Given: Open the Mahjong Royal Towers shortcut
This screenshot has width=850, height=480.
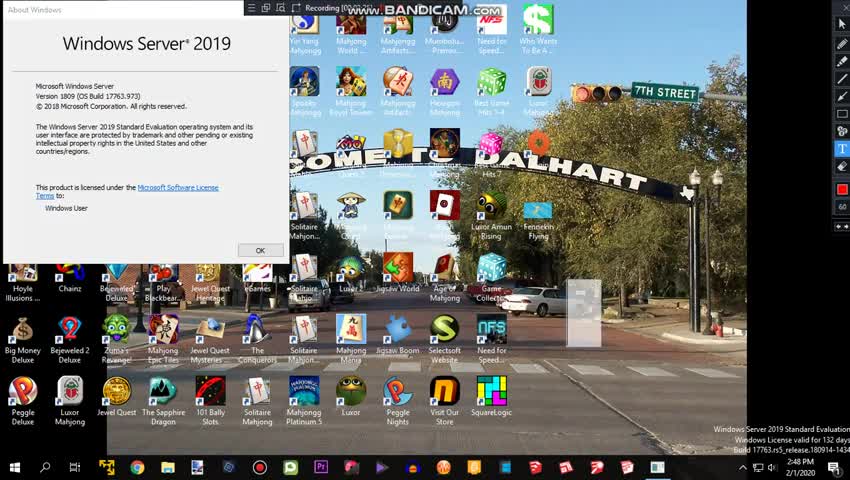Looking at the screenshot, I should tap(351, 92).
